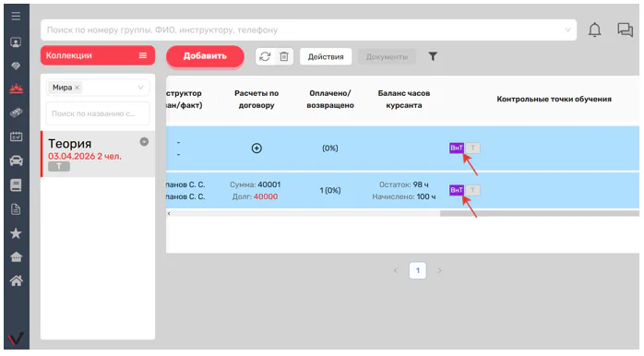The height and width of the screenshot is (356, 644).
Task: Expand the search field dropdown arrow
Action: click(567, 30)
